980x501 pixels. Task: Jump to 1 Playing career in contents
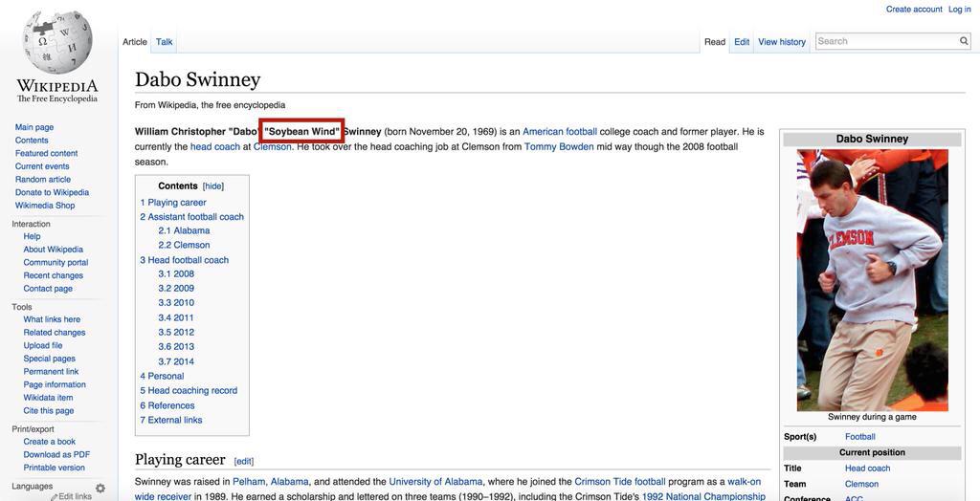(x=173, y=203)
